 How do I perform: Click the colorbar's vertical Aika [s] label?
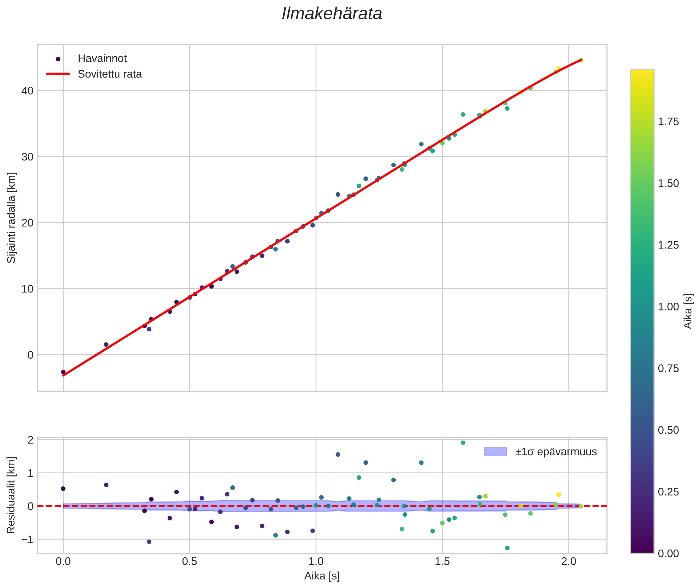[688, 311]
